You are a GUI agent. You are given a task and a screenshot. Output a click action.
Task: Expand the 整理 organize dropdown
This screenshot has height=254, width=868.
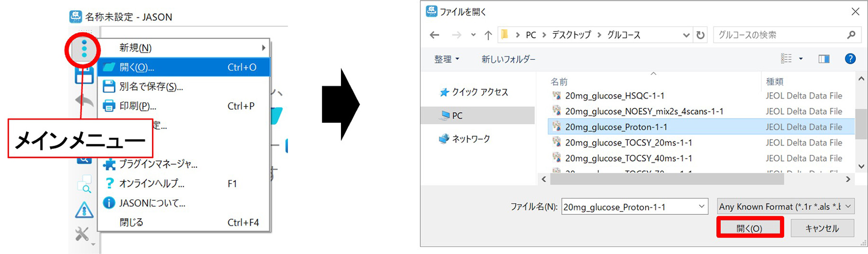[447, 59]
